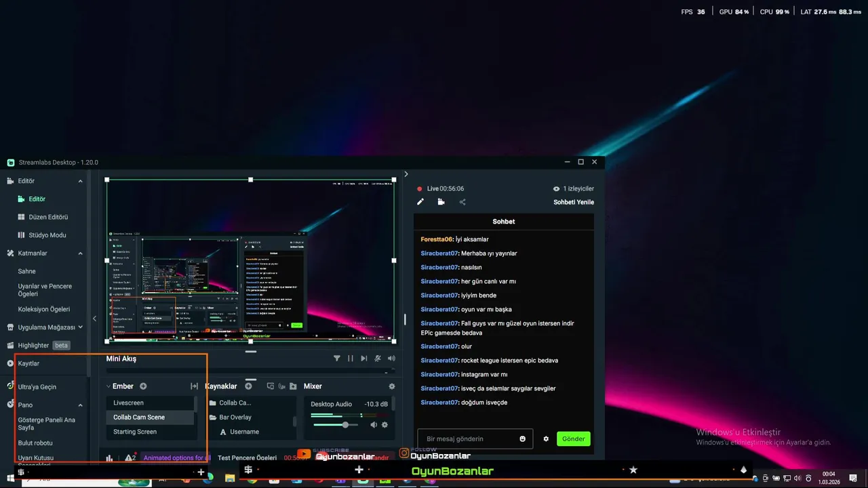Open Bulut robotu page

click(x=35, y=443)
